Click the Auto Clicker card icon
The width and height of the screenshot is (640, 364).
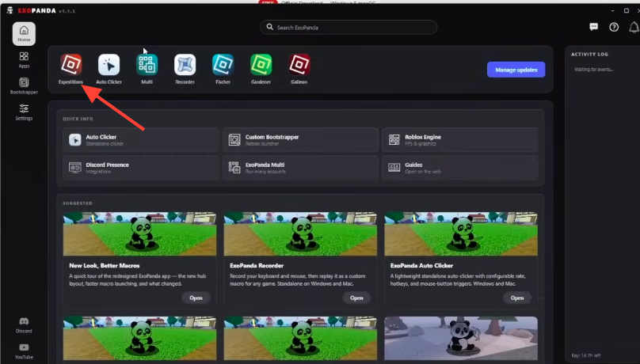74,140
